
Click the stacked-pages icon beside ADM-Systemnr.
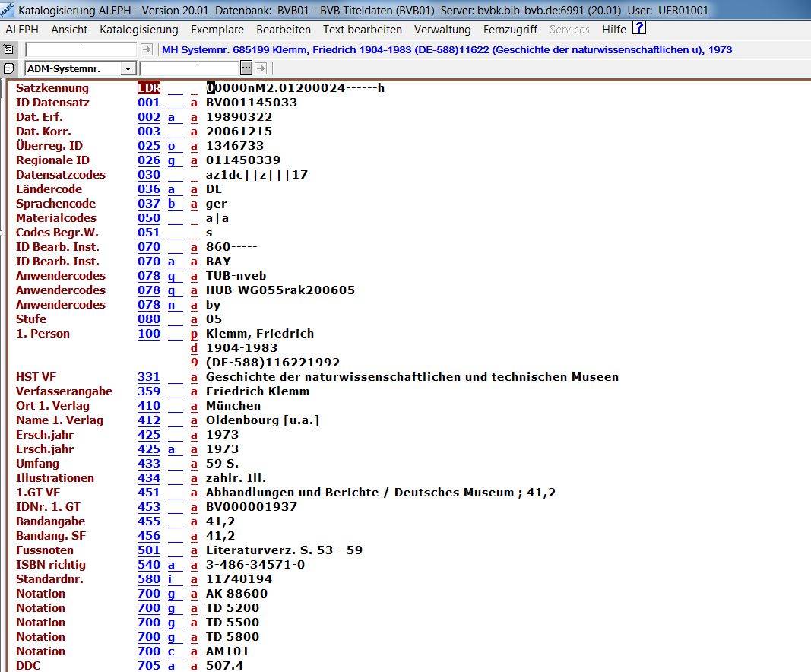click(x=8, y=68)
